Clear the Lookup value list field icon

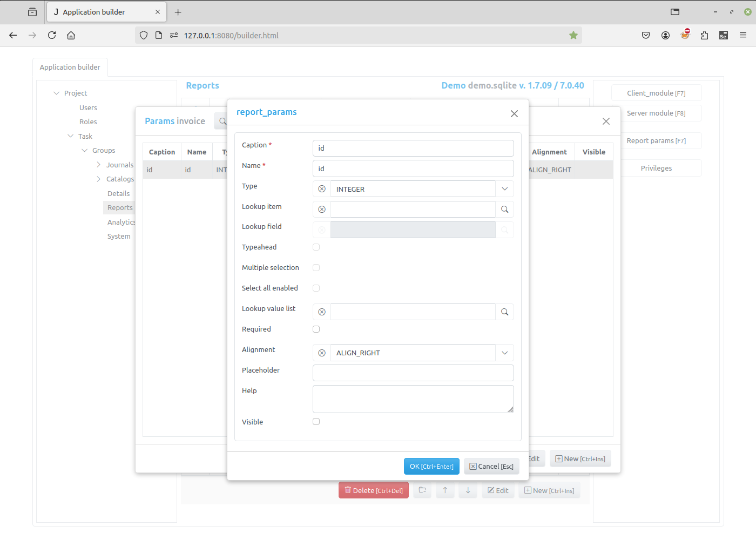[322, 312]
